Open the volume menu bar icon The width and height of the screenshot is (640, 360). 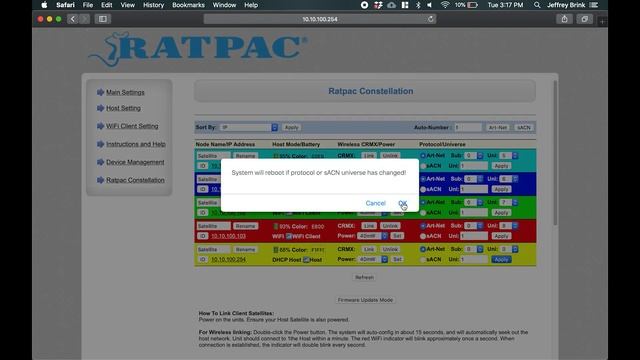pyautogui.click(x=429, y=5)
